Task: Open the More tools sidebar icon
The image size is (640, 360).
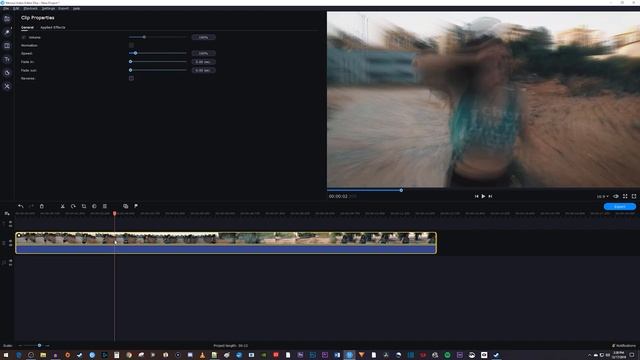Action: 7,86
